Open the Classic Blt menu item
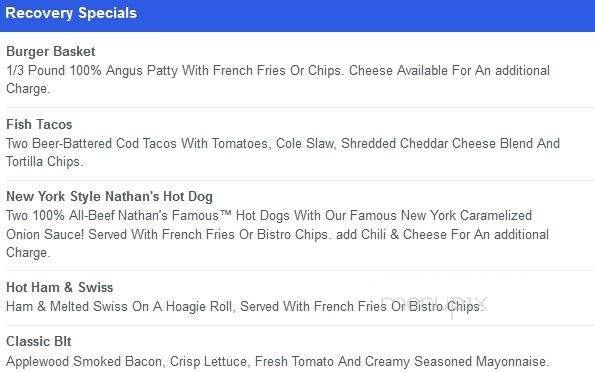The image size is (595, 372). tap(39, 341)
